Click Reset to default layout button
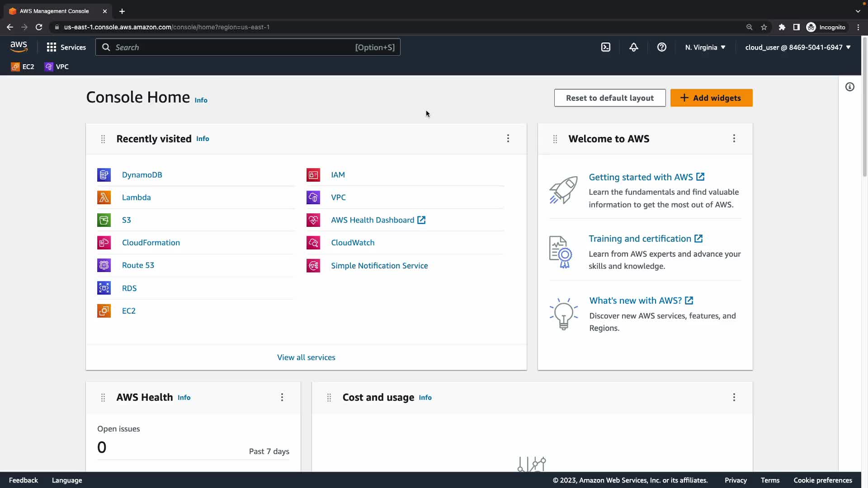868x488 pixels. pyautogui.click(x=610, y=98)
